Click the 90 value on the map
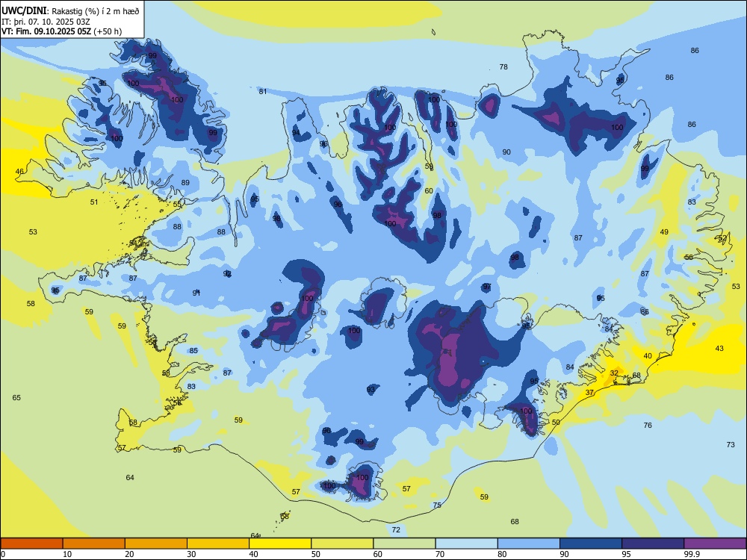The height and width of the screenshot is (560, 747). click(506, 152)
